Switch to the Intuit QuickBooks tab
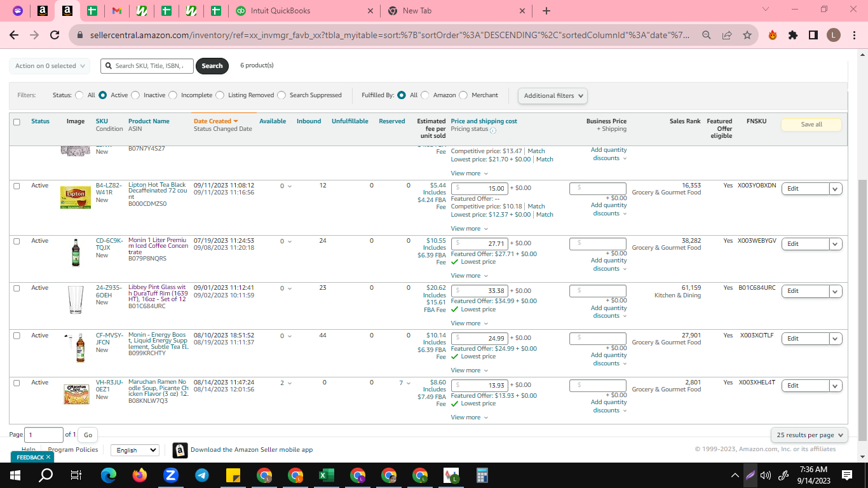Image resolution: width=868 pixels, height=488 pixels. click(x=304, y=11)
